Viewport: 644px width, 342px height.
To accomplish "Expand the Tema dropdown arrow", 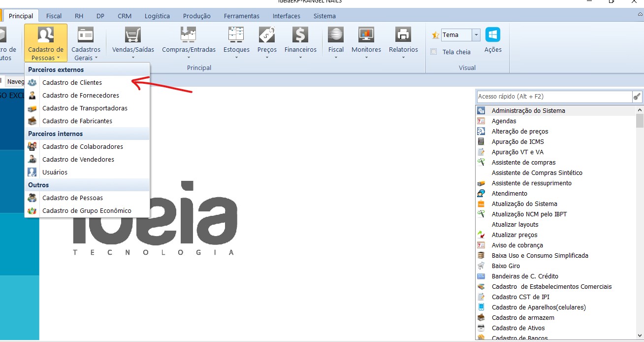I will 476,35.
